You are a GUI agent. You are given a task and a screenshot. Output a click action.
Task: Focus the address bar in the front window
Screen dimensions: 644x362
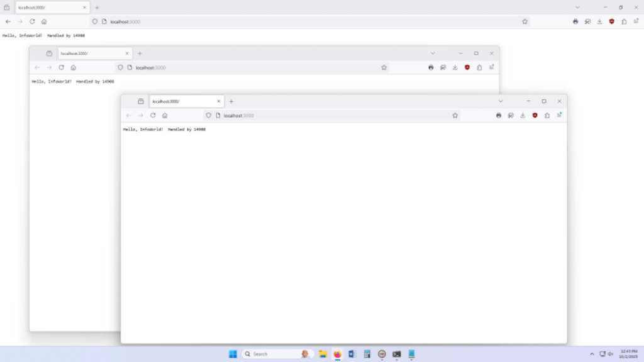point(333,116)
